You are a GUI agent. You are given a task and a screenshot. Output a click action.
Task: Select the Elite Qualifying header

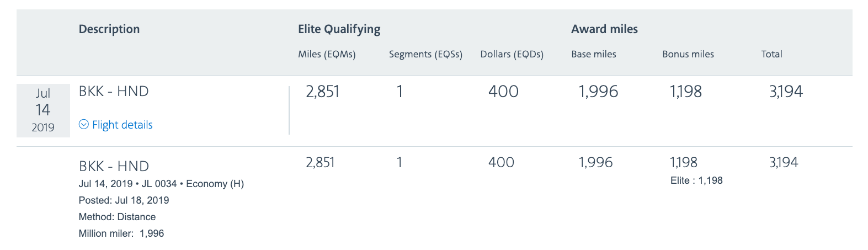tap(339, 29)
